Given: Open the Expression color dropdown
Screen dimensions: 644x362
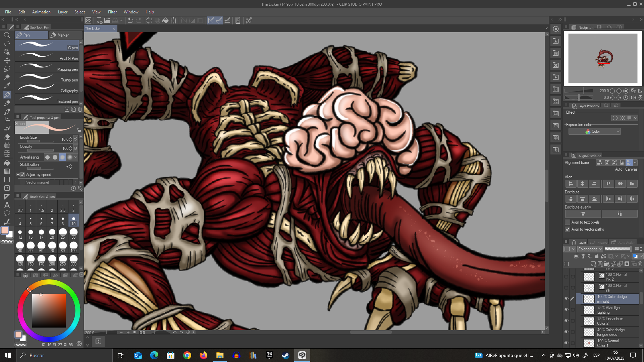Looking at the screenshot, I should pyautogui.click(x=595, y=131).
